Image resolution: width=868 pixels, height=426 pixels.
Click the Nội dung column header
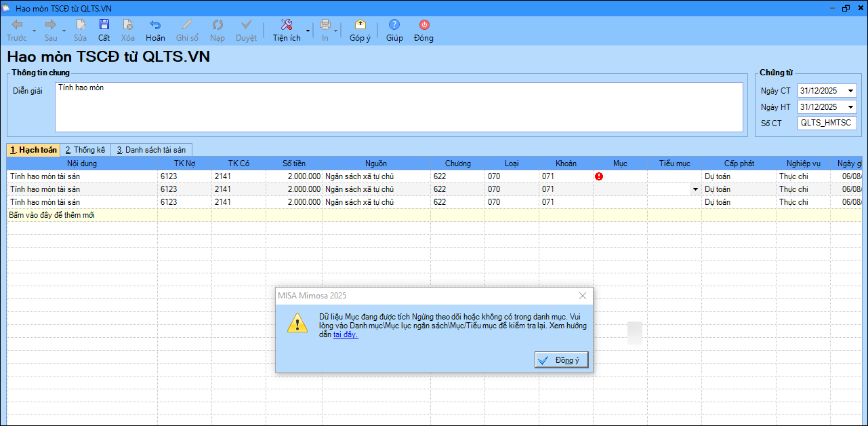(82, 163)
